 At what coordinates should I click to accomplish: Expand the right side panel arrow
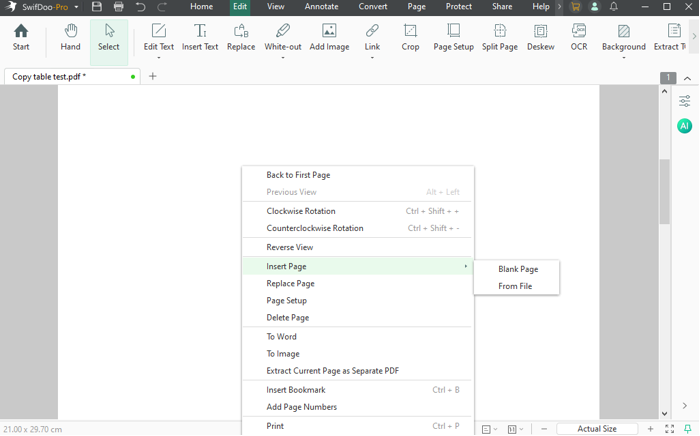pos(685,405)
